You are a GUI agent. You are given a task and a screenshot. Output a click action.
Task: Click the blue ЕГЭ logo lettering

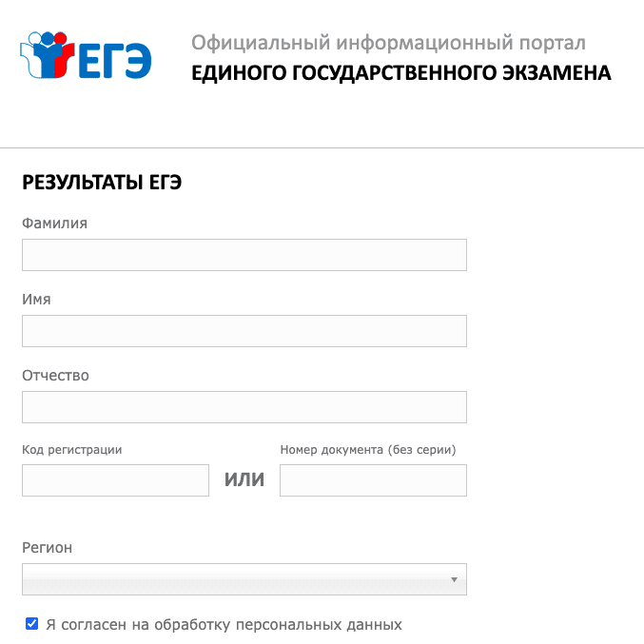pyautogui.click(x=115, y=61)
